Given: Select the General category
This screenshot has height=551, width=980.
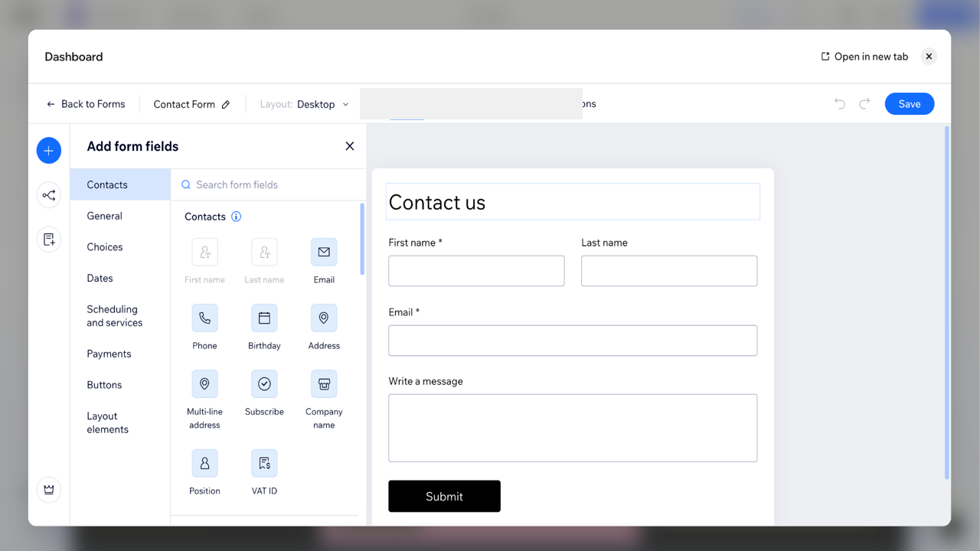Looking at the screenshot, I should click(120, 216).
